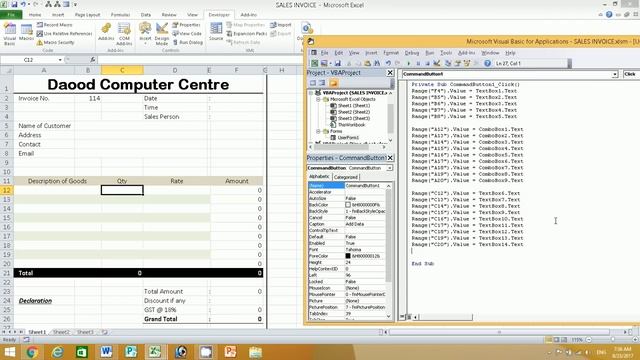The image size is (640, 360).
Task: Open Insert controls dropdown in Developer ribbon
Action: pos(145,34)
